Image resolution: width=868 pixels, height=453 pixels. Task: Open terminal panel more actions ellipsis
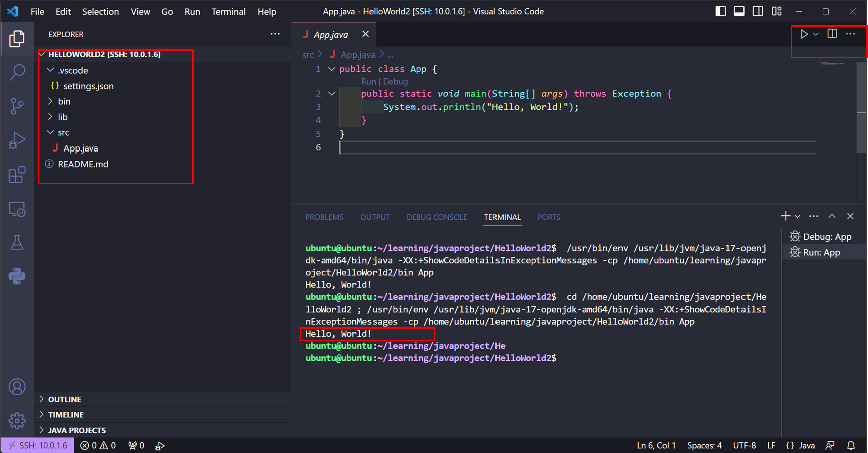(814, 216)
